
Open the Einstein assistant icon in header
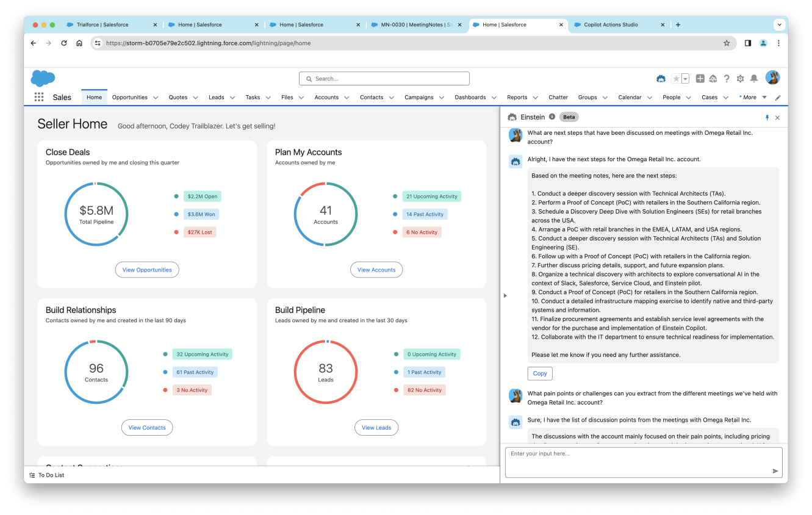661,79
